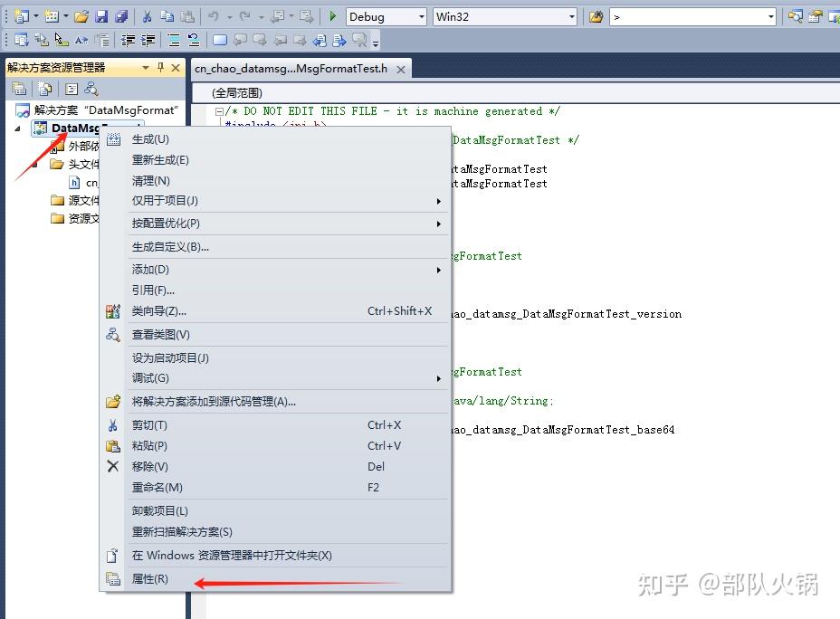Expand the 添加(D) submenu arrow
Image resolution: width=840 pixels, height=619 pixels.
click(x=438, y=269)
